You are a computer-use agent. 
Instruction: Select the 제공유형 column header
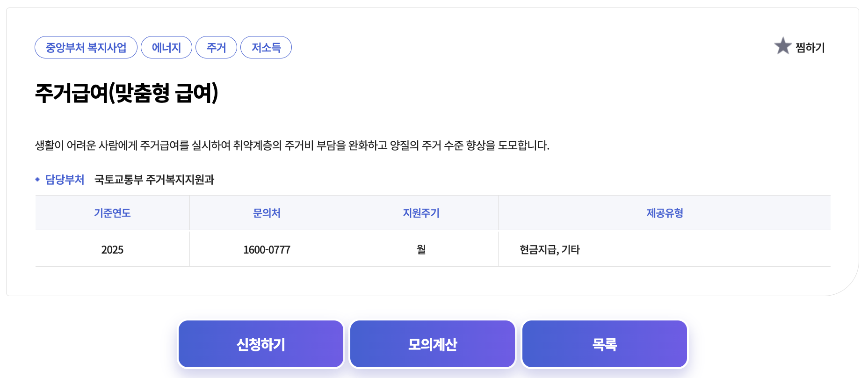(x=665, y=213)
